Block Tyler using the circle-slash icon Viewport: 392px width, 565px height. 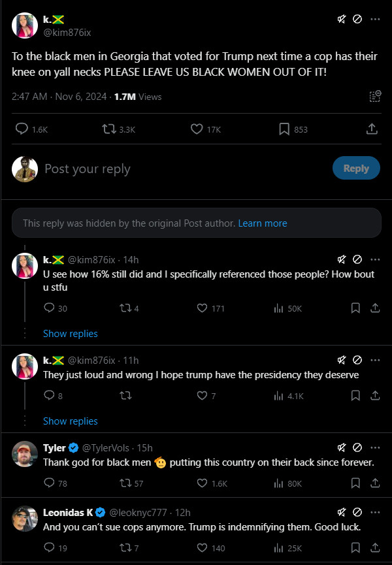coord(357,447)
